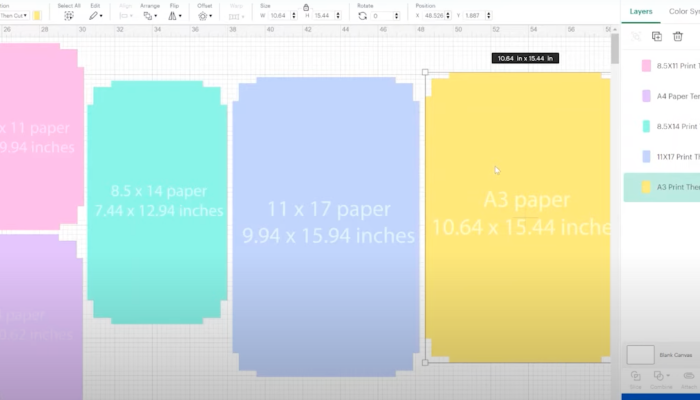Click the Select All icon

click(68, 16)
